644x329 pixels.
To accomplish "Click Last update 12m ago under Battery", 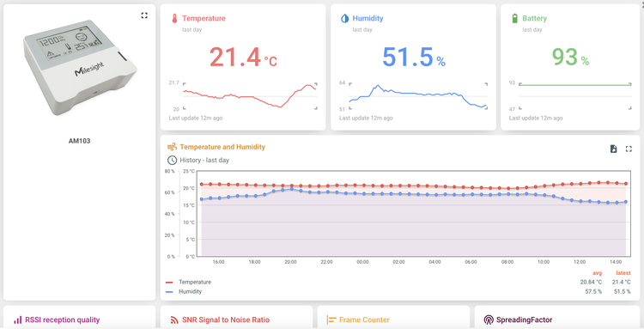I will pos(536,119).
